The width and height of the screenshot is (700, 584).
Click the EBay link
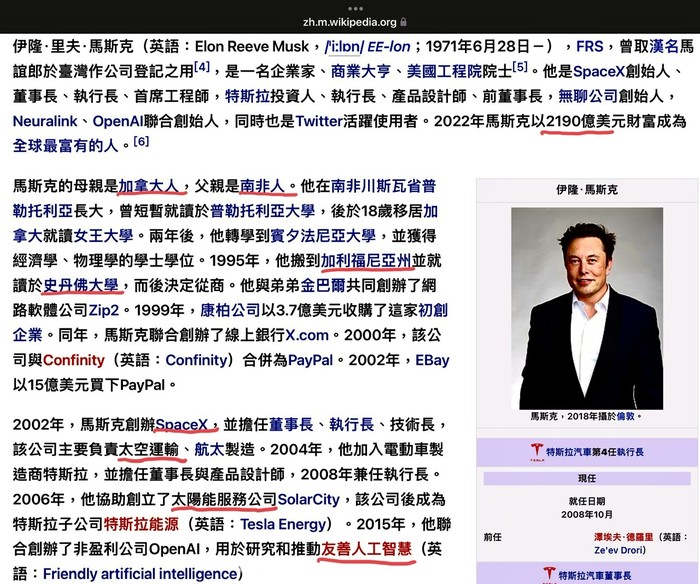click(x=432, y=359)
